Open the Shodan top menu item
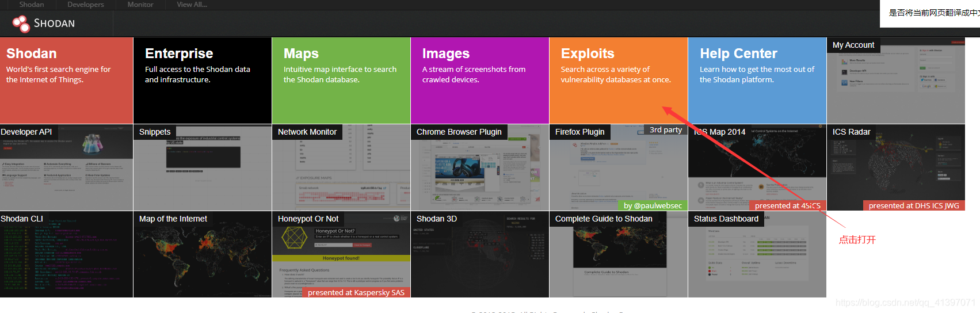Screen dimensions: 980x313 pos(32,5)
